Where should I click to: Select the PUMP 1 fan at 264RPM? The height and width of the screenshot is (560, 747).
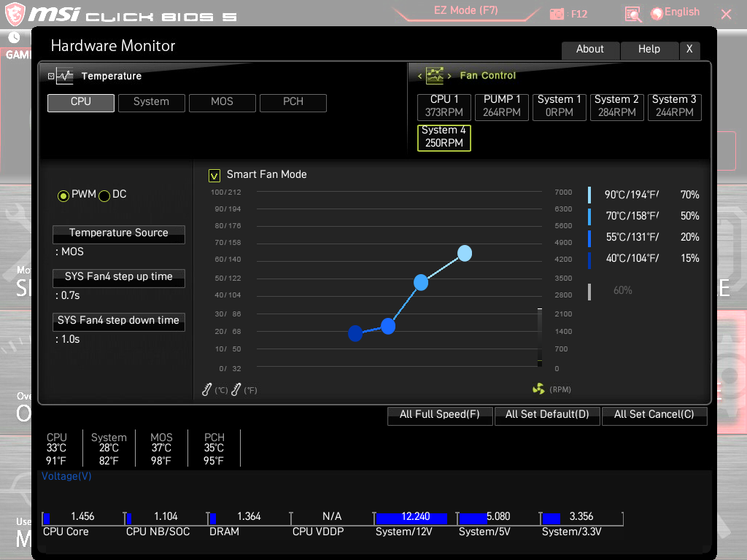click(502, 107)
